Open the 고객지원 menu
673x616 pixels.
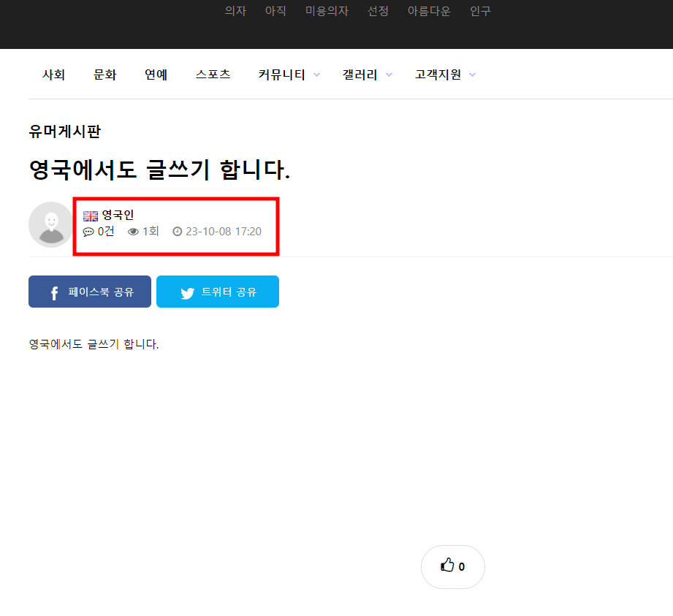coord(438,75)
